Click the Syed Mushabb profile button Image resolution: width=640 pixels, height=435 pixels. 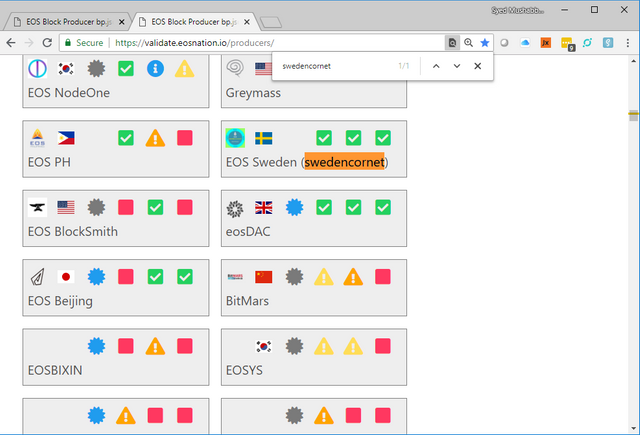tap(518, 11)
